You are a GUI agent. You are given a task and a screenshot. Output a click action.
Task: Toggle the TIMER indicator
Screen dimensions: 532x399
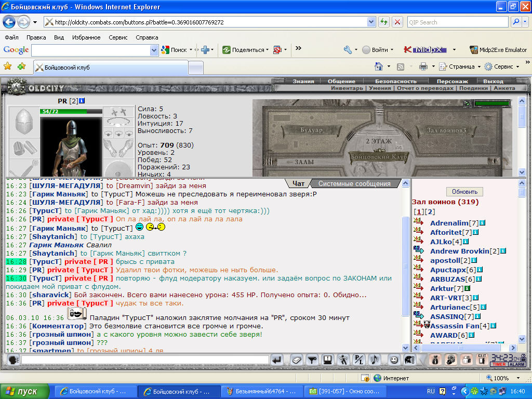click(499, 364)
